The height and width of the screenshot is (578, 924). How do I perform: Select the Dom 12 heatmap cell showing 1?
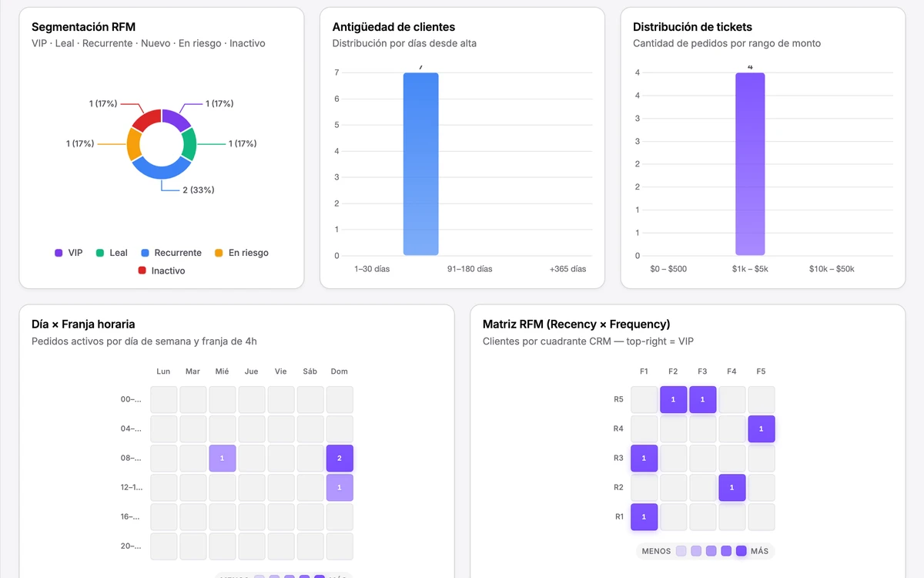click(x=340, y=487)
